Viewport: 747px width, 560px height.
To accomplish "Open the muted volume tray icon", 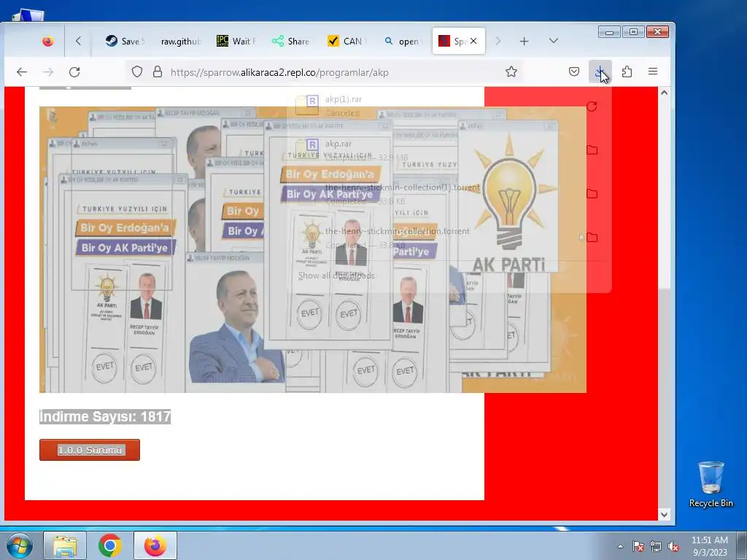I will coord(673,546).
